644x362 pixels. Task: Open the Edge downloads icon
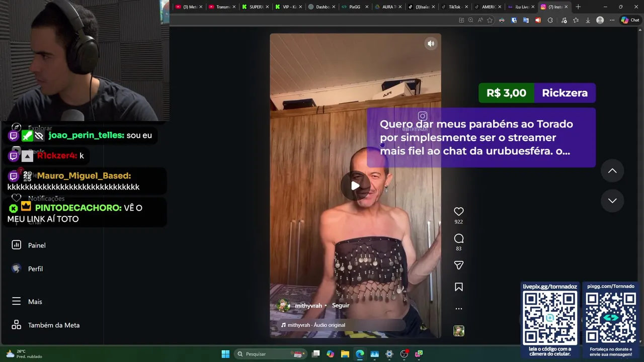588,20
